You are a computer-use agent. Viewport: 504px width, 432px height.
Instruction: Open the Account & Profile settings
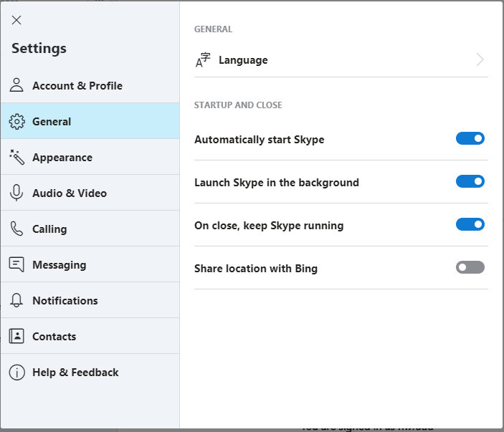click(90, 85)
